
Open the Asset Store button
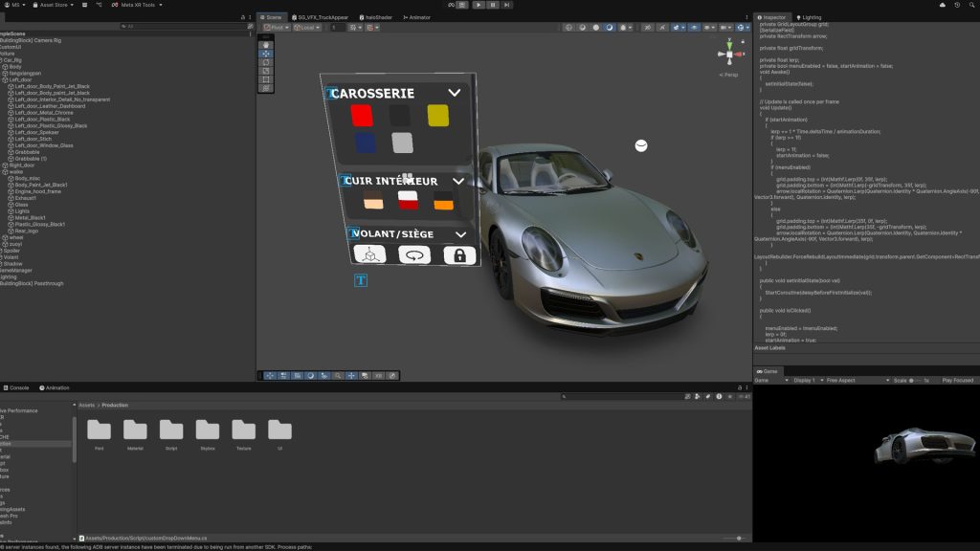54,5
